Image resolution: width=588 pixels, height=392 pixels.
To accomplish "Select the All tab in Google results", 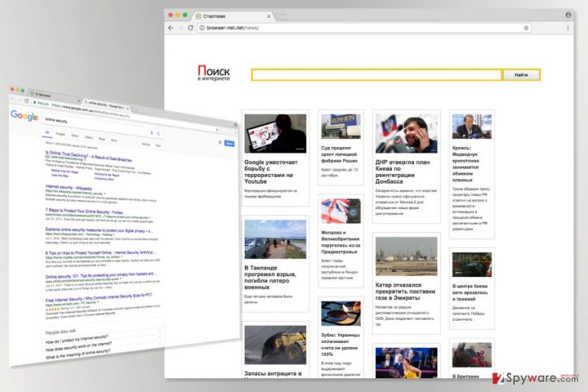I will [47, 132].
